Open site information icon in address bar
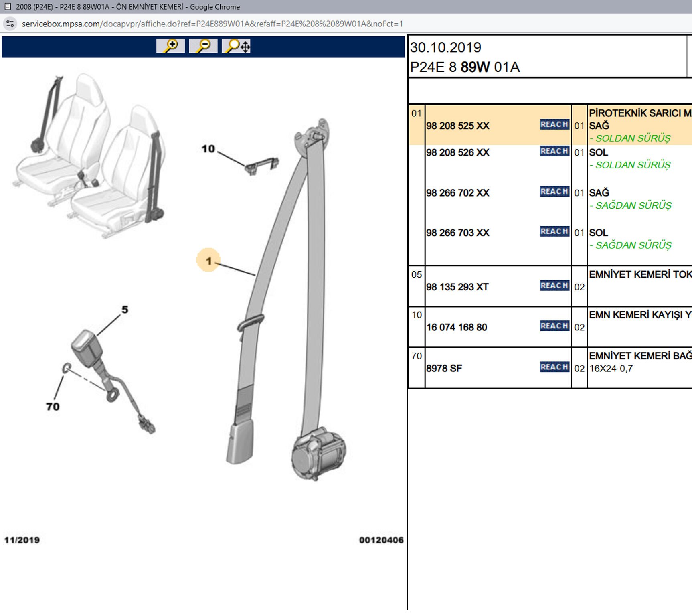692x616 pixels. pyautogui.click(x=10, y=24)
